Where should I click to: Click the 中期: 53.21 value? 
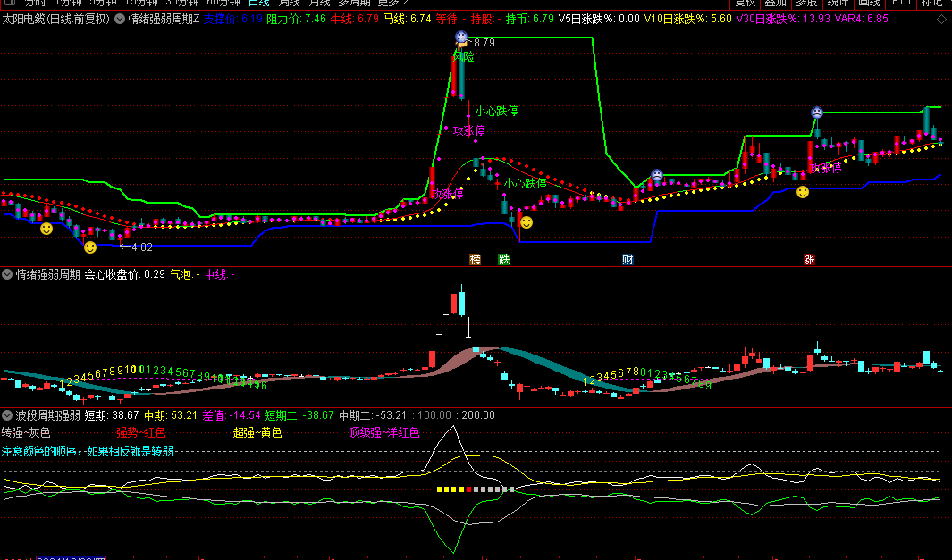[171, 415]
